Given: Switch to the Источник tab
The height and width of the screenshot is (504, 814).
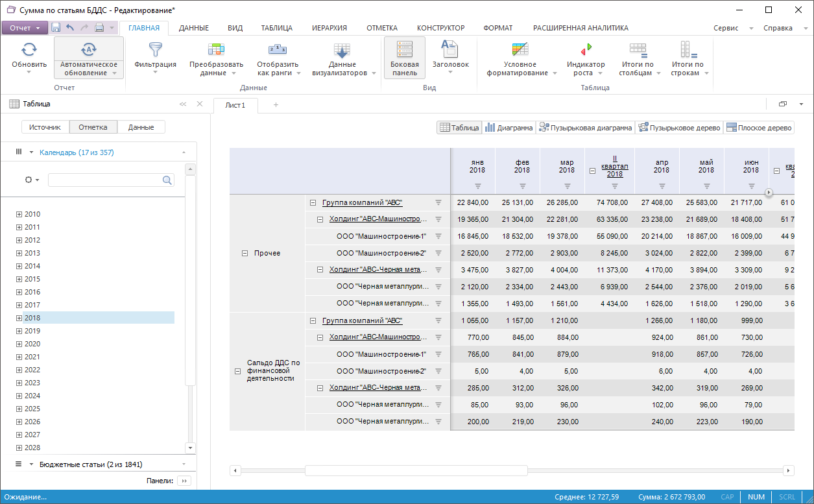Looking at the screenshot, I should coord(45,127).
